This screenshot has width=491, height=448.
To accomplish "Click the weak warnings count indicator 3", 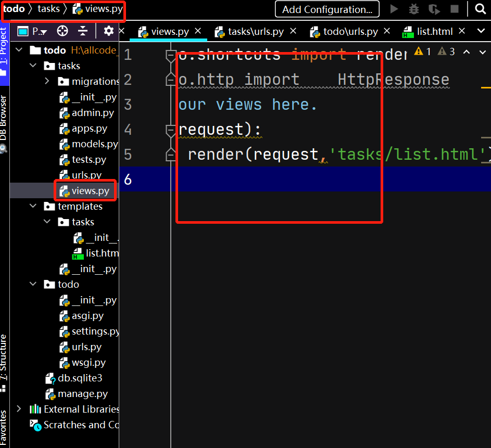I will point(446,52).
